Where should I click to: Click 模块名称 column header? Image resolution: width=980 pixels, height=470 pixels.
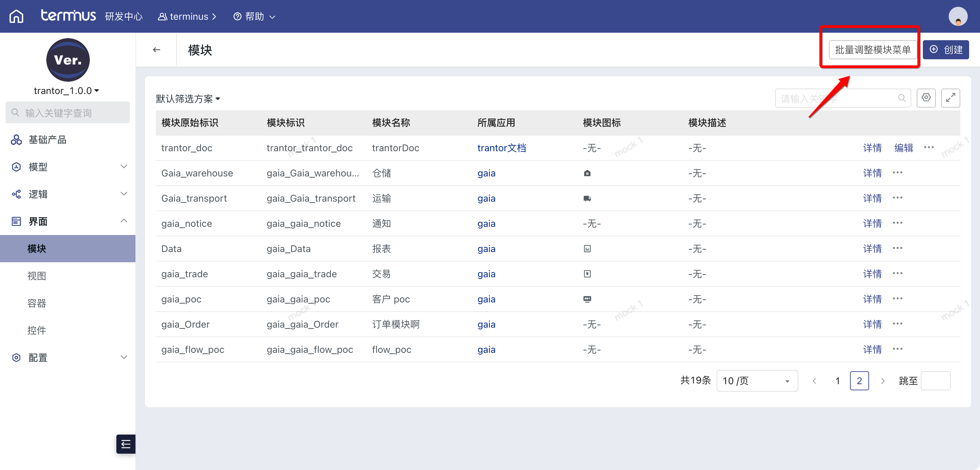(x=391, y=123)
